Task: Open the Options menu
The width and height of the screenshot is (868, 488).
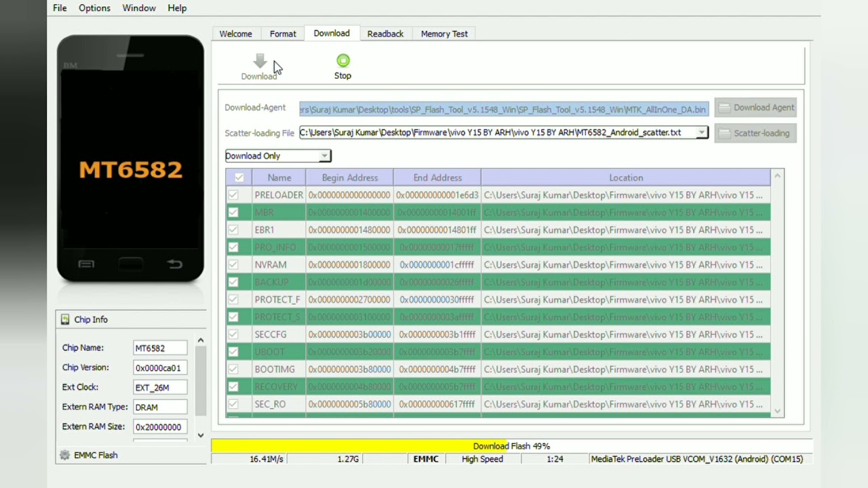Action: click(x=94, y=8)
